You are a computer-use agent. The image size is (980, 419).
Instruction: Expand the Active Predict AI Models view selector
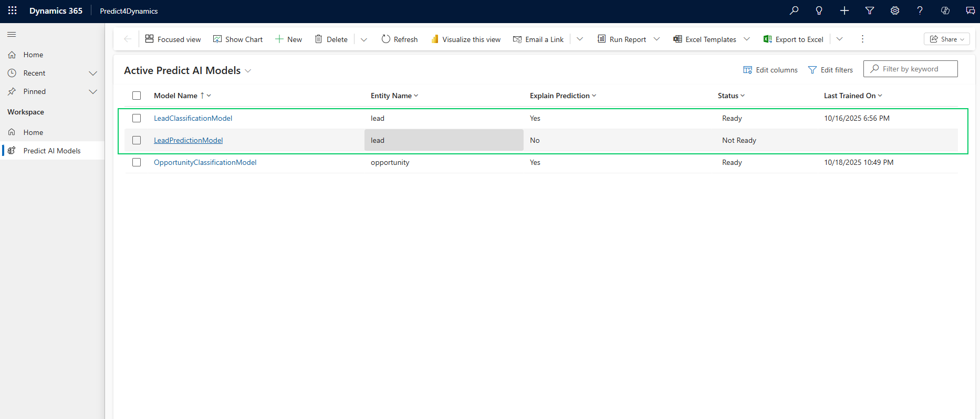(248, 71)
